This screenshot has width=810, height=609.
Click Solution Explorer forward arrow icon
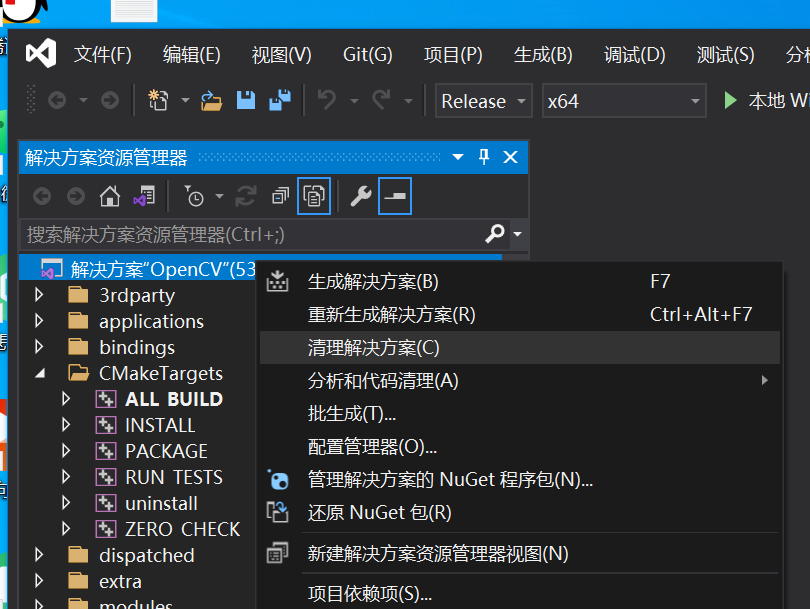pyautogui.click(x=76, y=196)
